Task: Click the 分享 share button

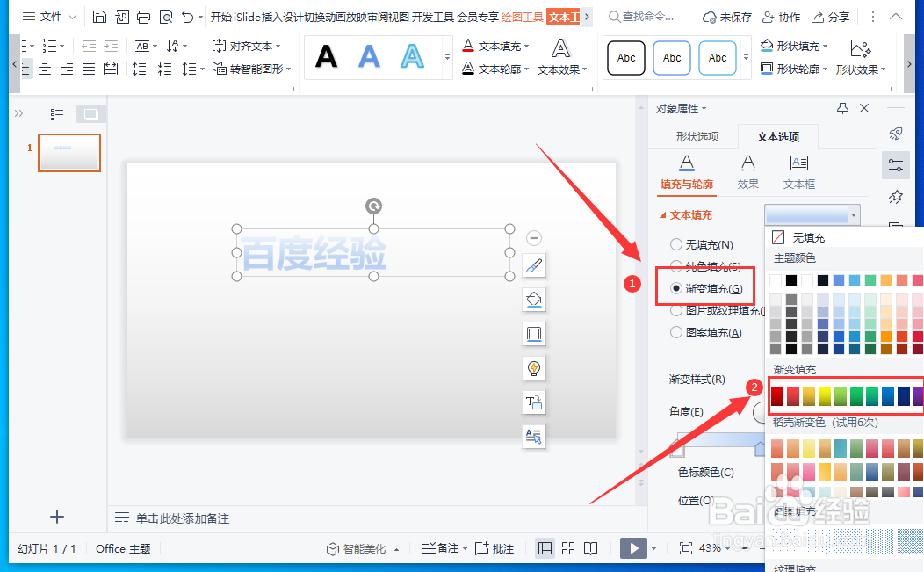Action: [x=830, y=17]
